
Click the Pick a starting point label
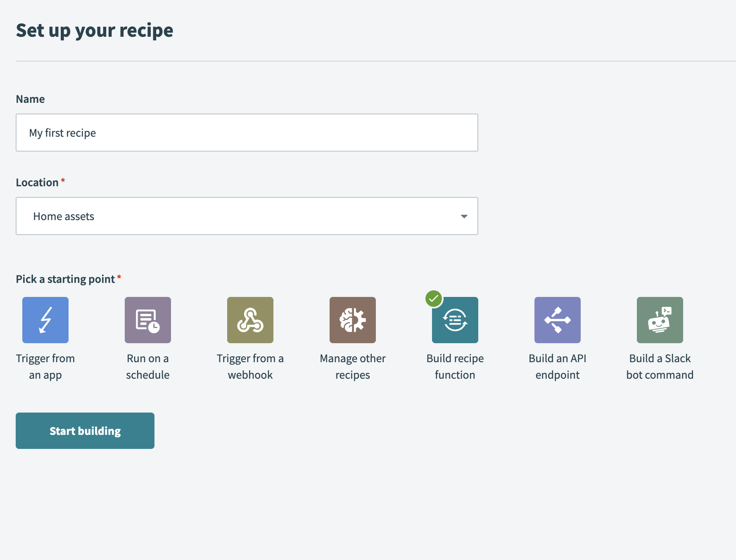(x=65, y=279)
